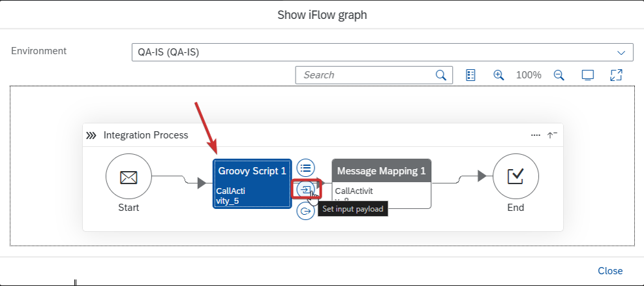
Task: Select the Start message event node
Action: [129, 176]
